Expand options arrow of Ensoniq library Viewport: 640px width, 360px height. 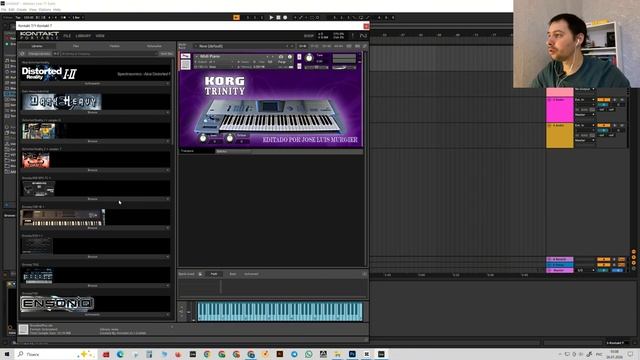point(168,315)
